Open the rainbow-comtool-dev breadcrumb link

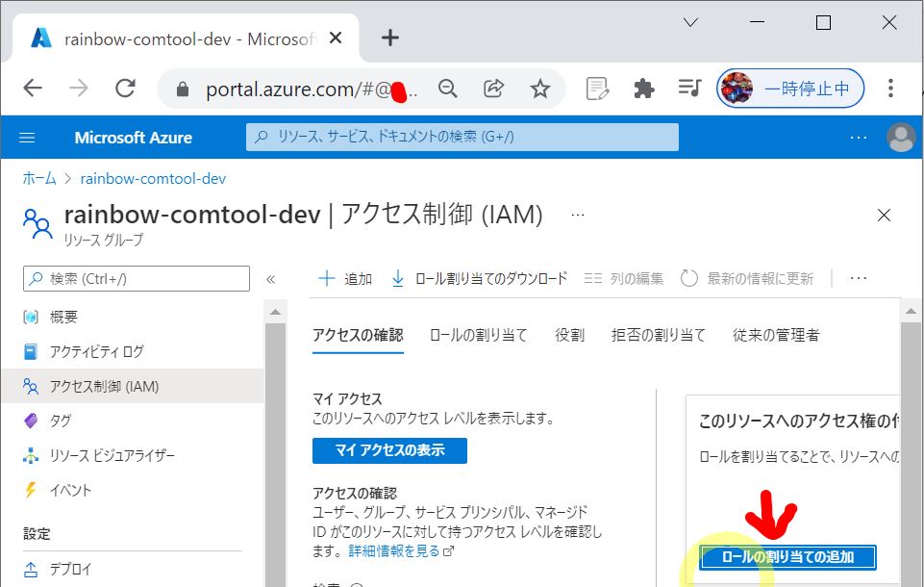pos(153,178)
